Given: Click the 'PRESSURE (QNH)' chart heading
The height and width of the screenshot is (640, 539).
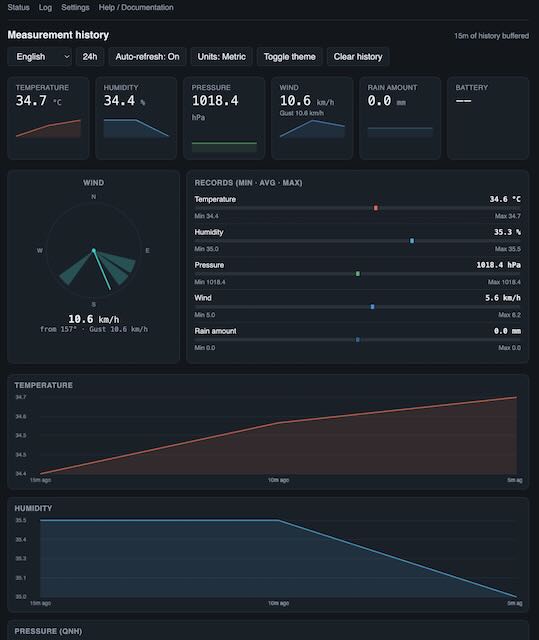Looking at the screenshot, I should 48,631.
